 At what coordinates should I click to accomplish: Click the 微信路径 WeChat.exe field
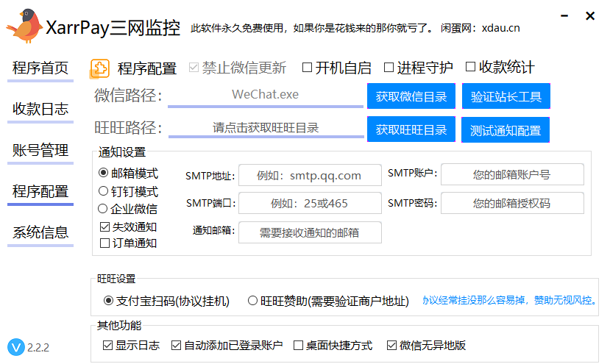266,95
